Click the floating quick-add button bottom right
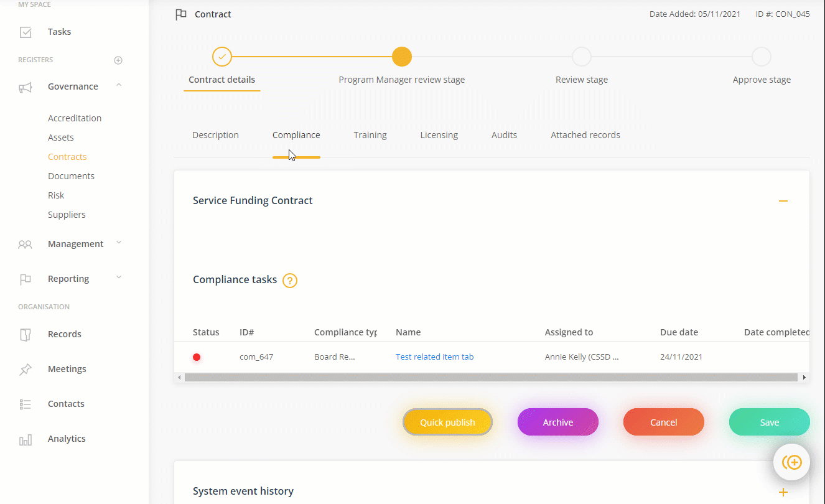The height and width of the screenshot is (504, 825). [791, 462]
